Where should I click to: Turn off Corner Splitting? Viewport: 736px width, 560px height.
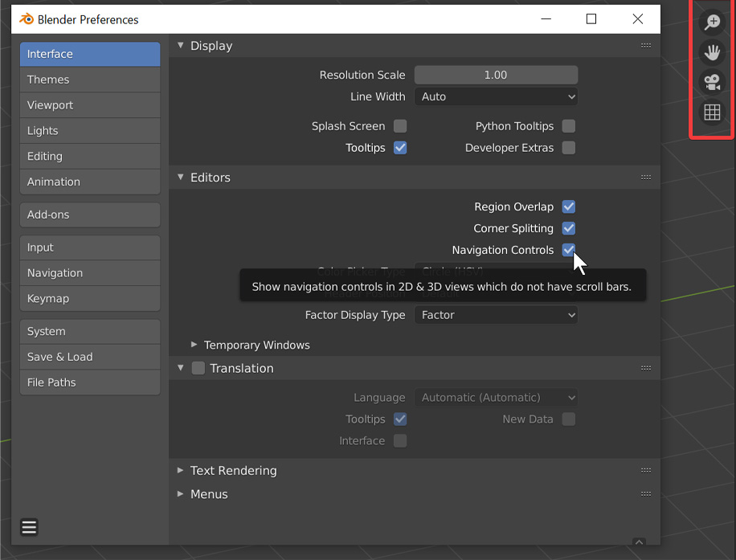(568, 228)
